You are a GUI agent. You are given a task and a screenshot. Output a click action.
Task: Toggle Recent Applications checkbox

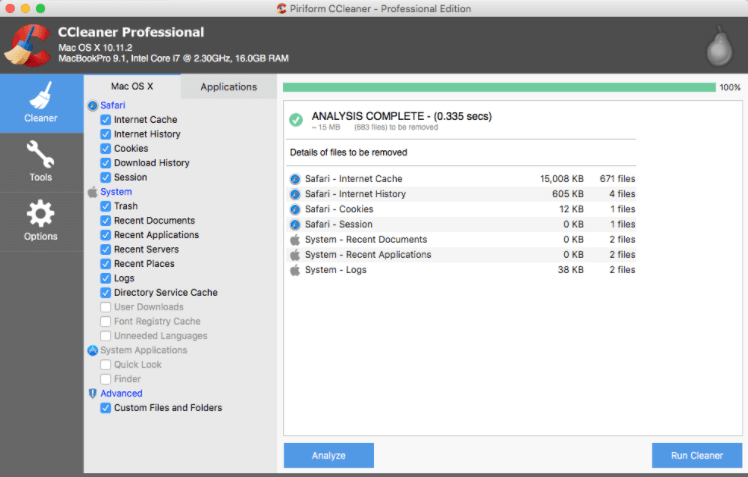coord(105,235)
